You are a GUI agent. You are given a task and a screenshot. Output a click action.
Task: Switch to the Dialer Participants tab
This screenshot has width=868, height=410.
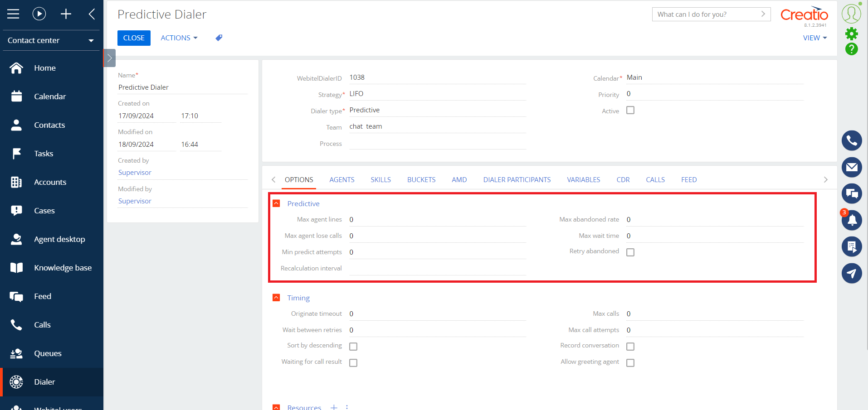coord(517,180)
